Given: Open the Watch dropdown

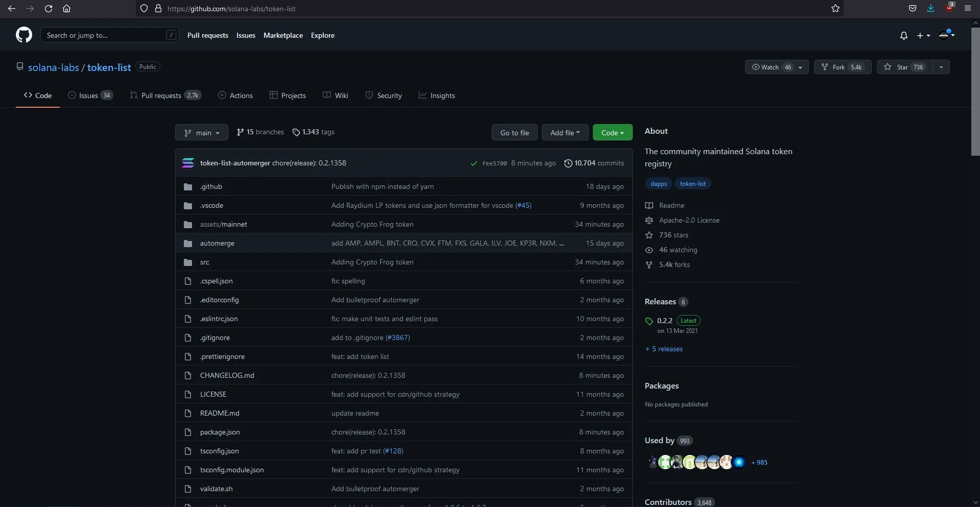Looking at the screenshot, I should [x=777, y=67].
